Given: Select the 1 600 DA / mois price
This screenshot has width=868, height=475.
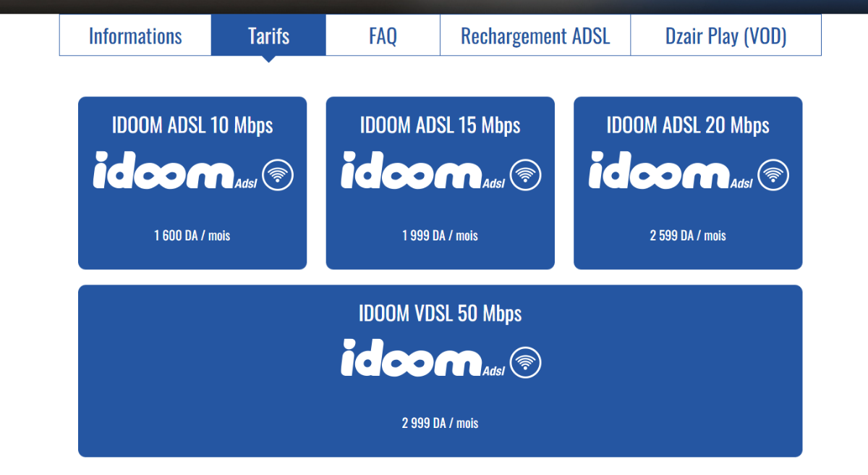Looking at the screenshot, I should pos(192,235).
